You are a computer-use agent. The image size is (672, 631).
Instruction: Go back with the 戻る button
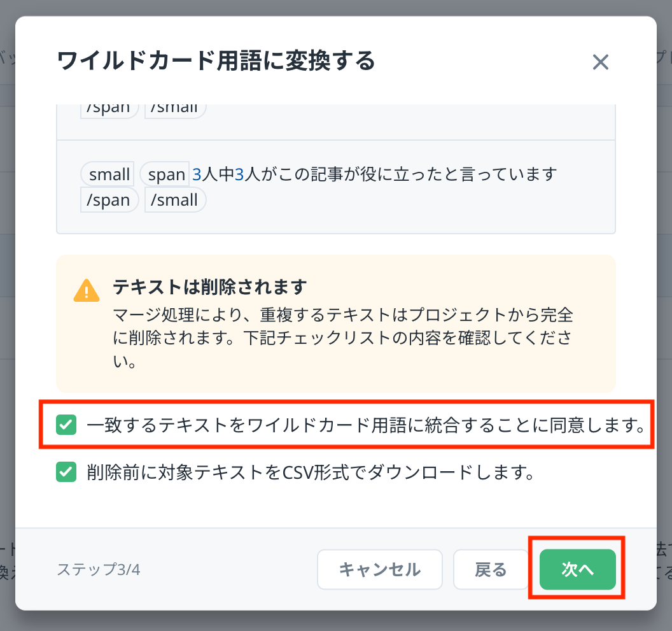[x=491, y=569]
